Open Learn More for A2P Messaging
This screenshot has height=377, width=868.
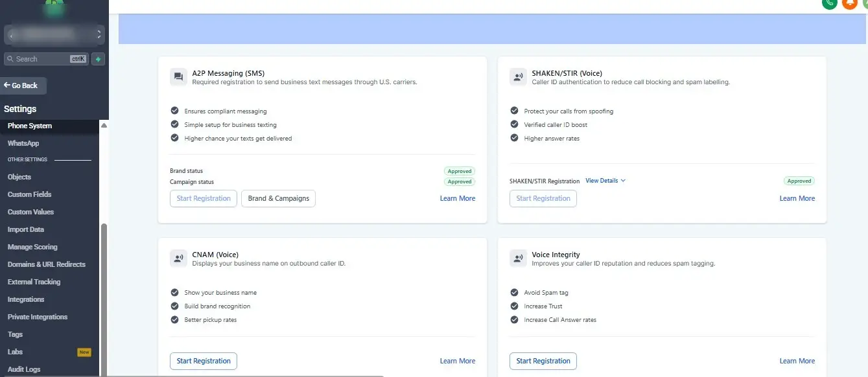click(x=458, y=198)
